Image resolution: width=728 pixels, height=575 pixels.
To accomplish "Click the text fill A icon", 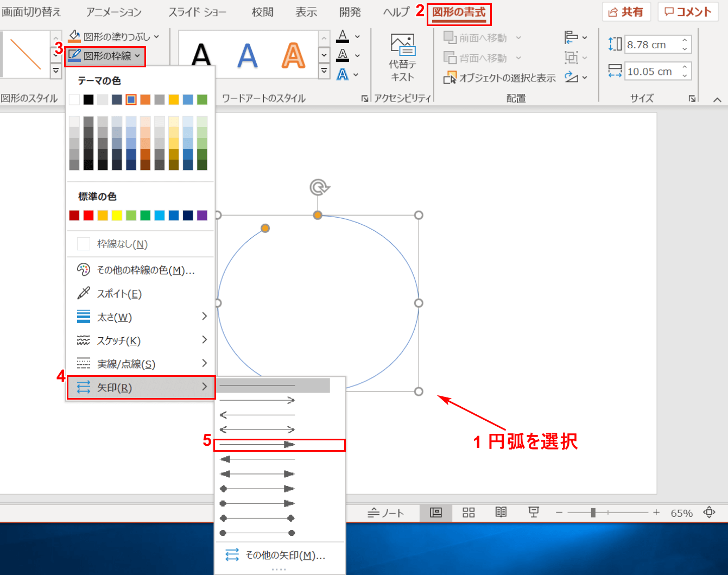I will (x=343, y=36).
